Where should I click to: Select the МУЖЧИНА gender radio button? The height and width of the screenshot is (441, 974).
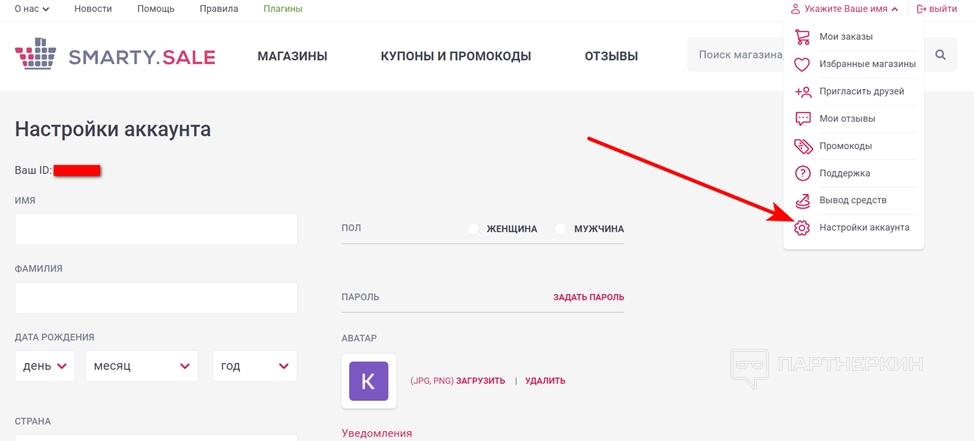(561, 229)
